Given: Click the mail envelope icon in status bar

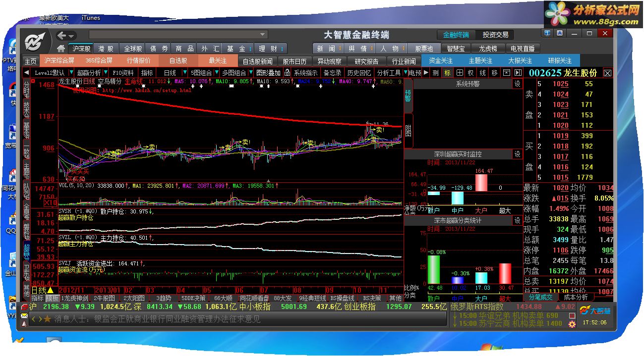Looking at the screenshot, I should tap(24, 315).
